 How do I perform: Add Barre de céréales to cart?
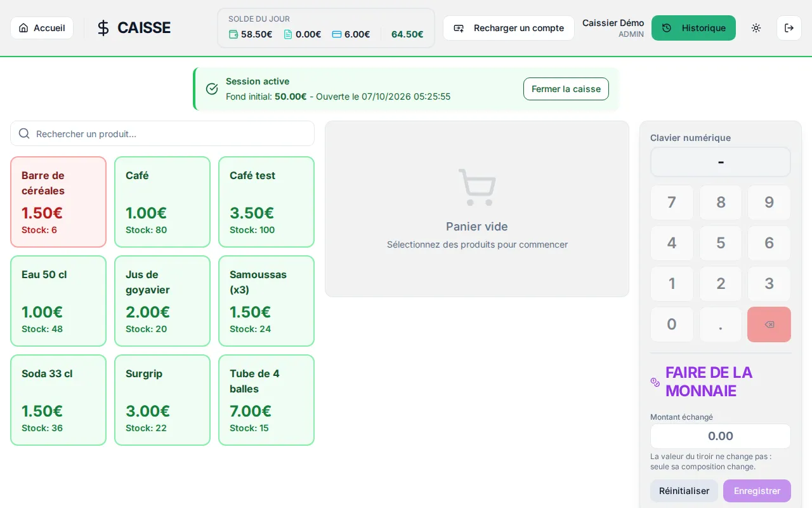pyautogui.click(x=58, y=202)
